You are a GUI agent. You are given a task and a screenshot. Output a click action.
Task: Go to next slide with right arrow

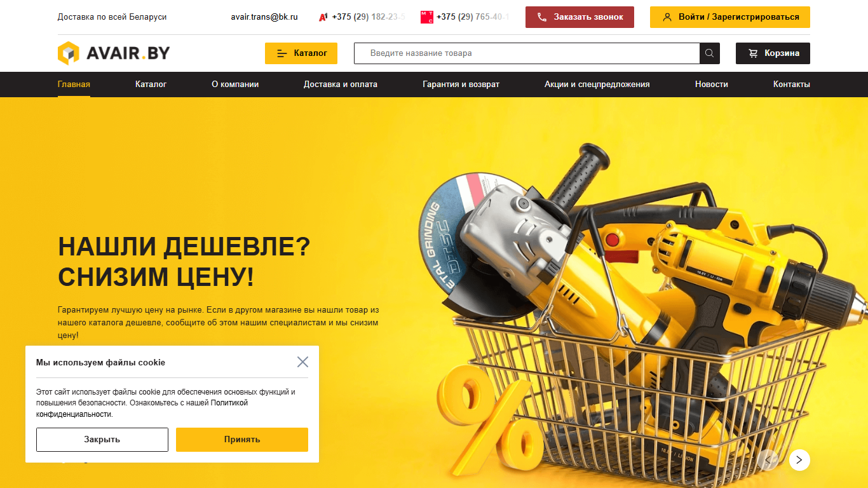tap(799, 460)
